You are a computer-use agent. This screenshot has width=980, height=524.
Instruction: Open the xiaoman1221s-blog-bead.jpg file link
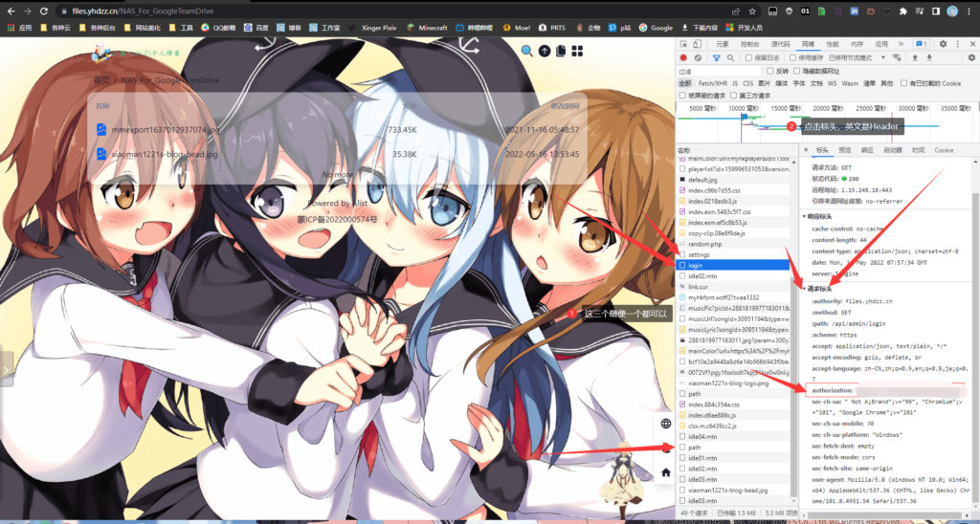165,154
